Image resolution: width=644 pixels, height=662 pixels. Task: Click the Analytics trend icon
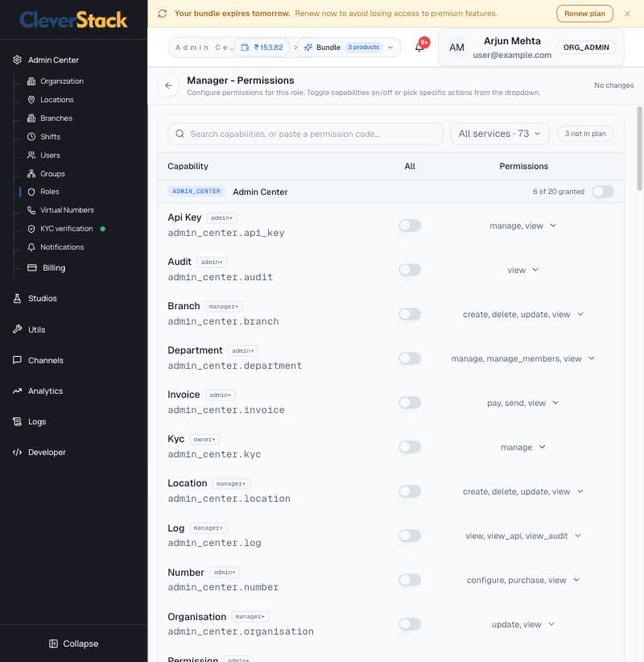point(17,391)
